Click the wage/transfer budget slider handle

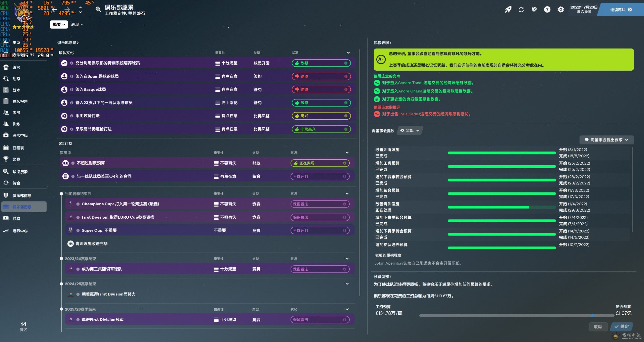(x=592, y=315)
